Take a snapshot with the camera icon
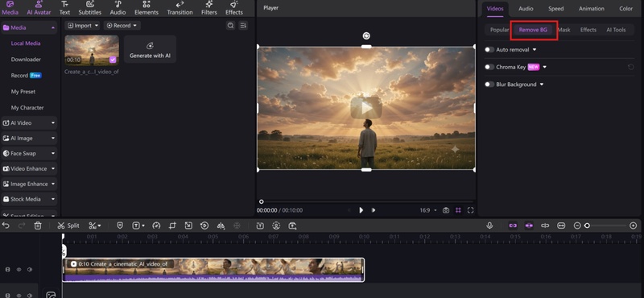 (446, 210)
